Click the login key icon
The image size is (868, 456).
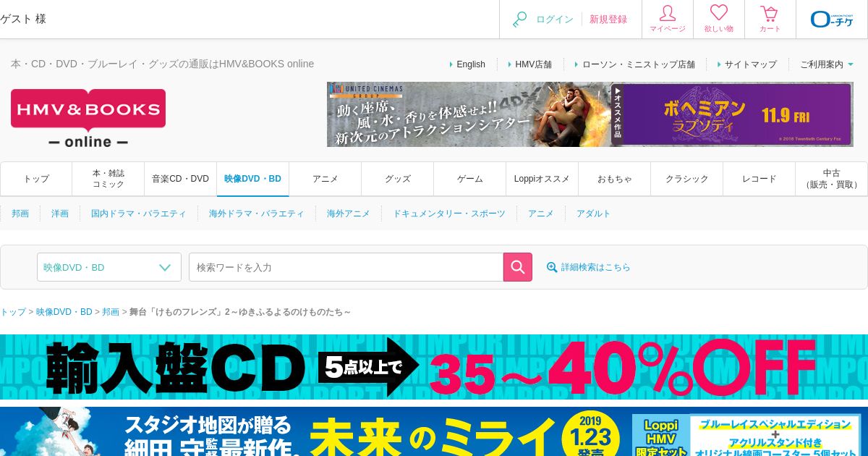[519, 20]
